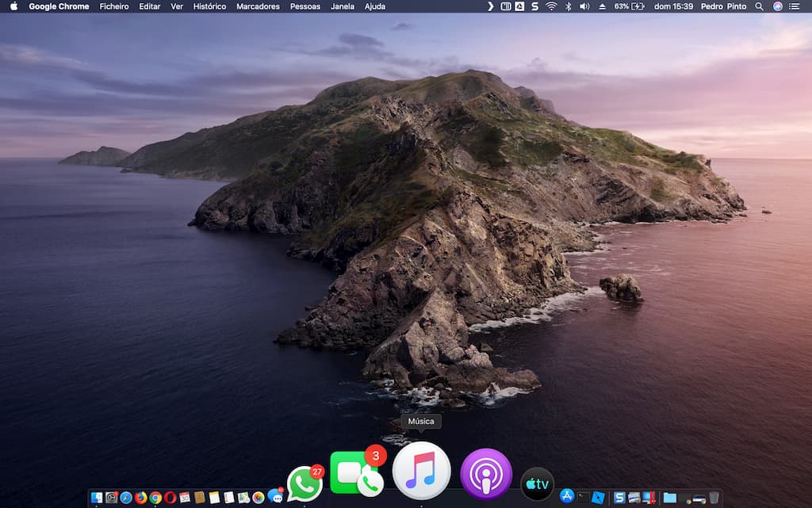812x508 pixels.
Task: Open Google Chrome in the Dock
Action: click(155, 498)
